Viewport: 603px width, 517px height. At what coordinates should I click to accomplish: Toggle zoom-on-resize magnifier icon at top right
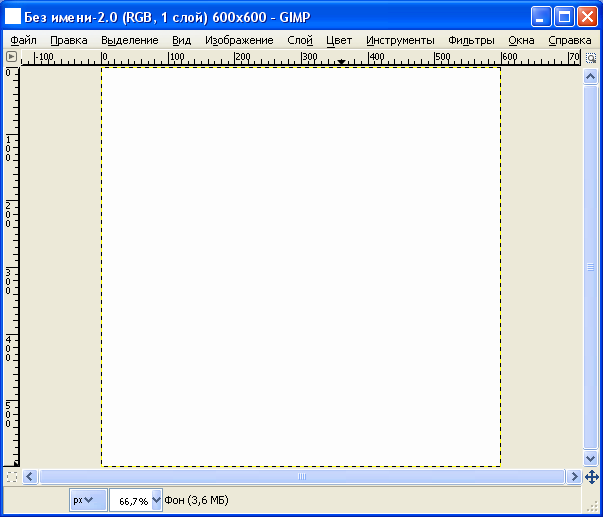[591, 58]
